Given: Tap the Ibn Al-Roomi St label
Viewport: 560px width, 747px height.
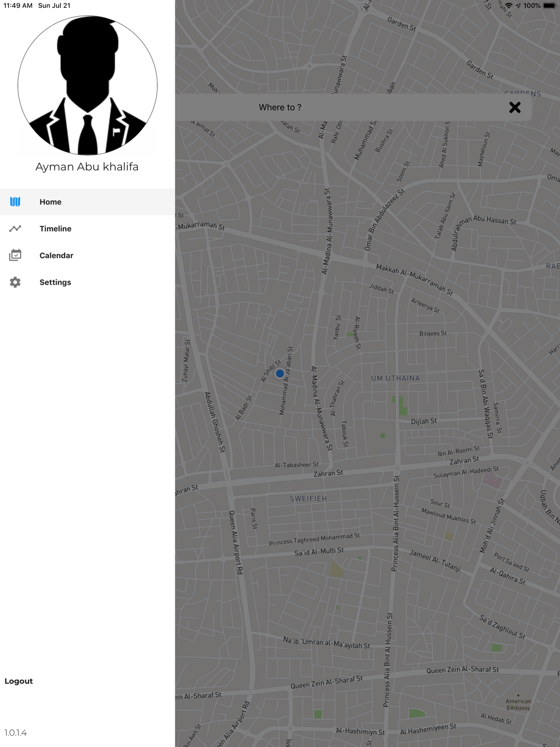Looking at the screenshot, I should (x=459, y=451).
